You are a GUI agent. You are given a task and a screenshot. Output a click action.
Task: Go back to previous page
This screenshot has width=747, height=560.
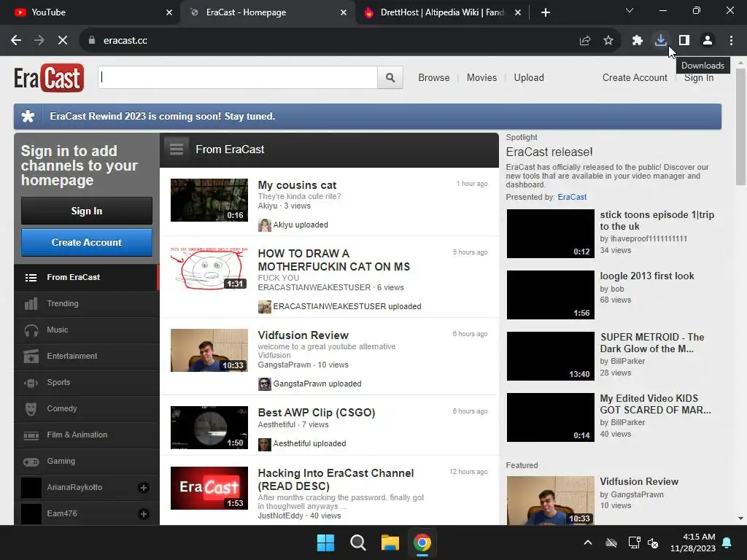(x=16, y=41)
